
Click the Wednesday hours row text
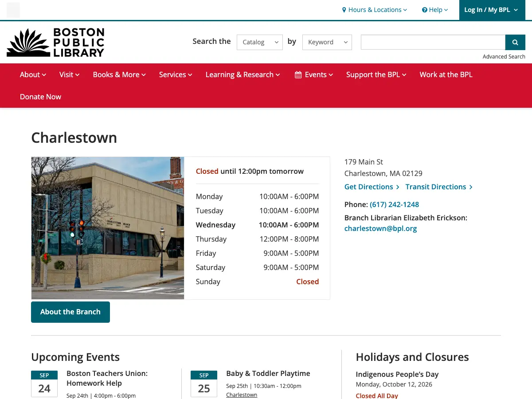pos(257,225)
